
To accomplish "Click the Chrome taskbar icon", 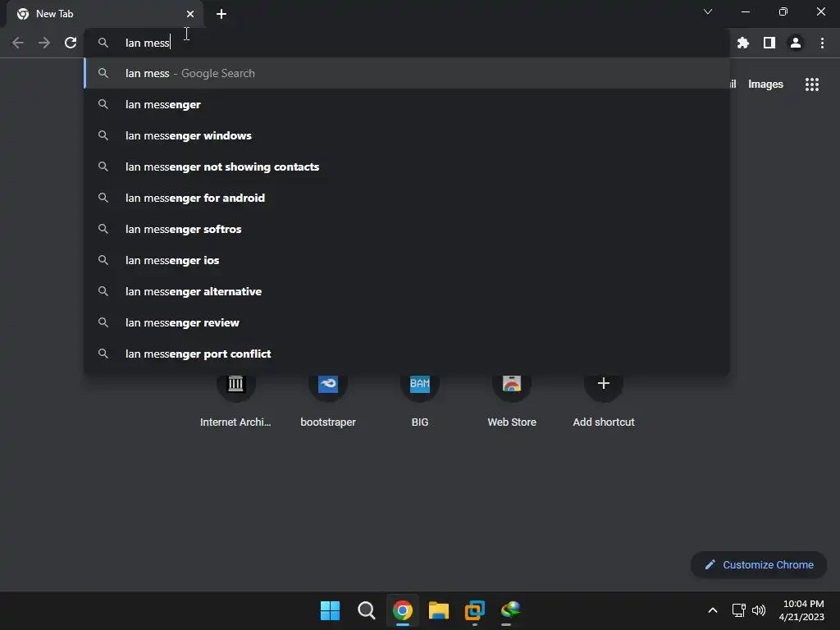I will tap(402, 610).
